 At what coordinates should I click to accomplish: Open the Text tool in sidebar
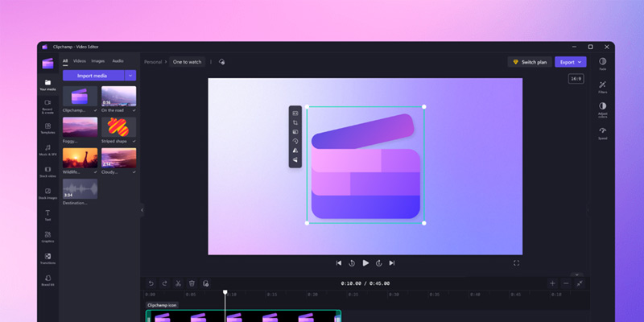47,215
